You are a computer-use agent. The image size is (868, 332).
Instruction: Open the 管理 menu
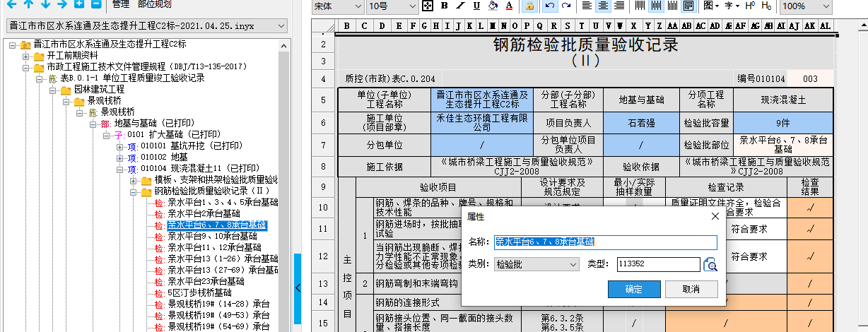click(121, 4)
